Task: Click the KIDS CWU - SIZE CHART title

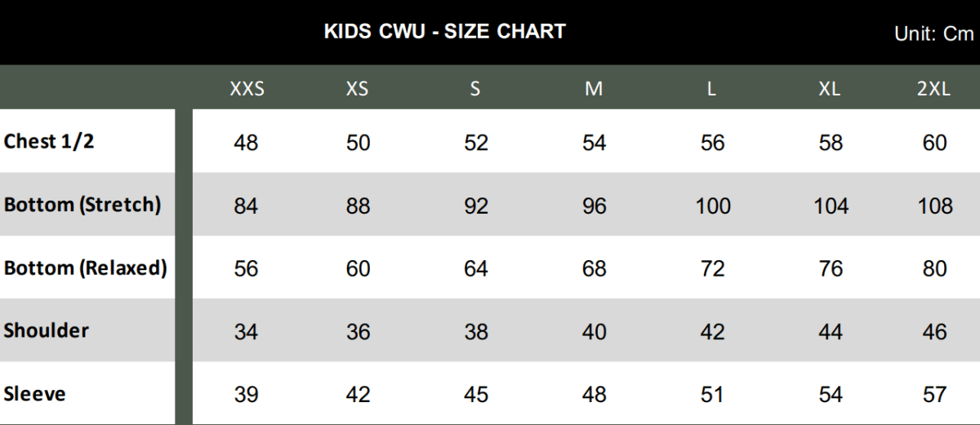Action: (444, 32)
